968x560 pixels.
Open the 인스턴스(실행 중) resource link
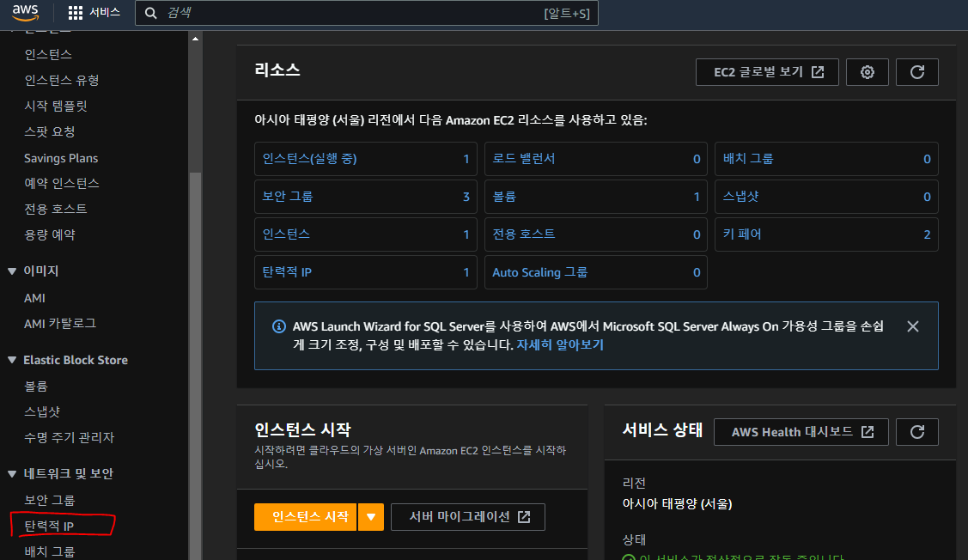point(309,159)
